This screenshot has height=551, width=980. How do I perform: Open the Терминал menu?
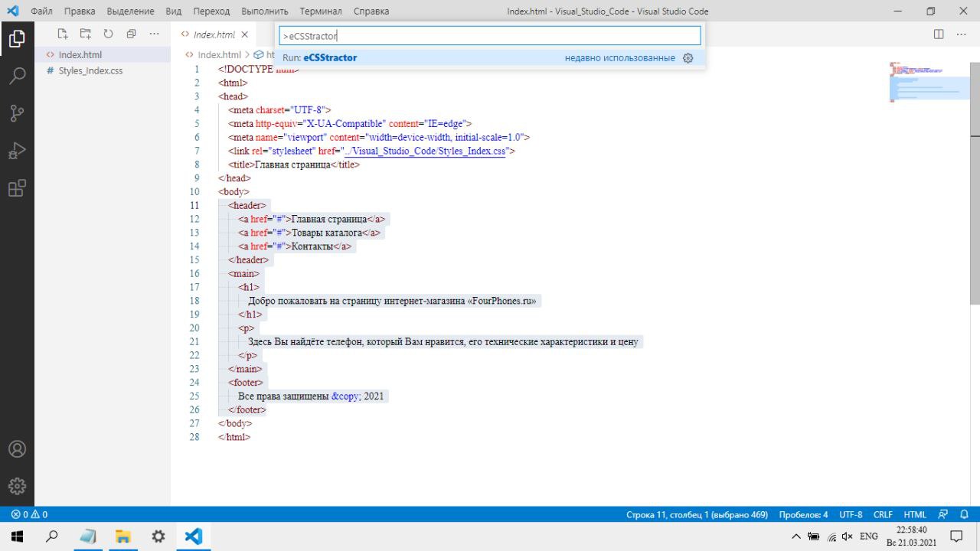pyautogui.click(x=321, y=11)
